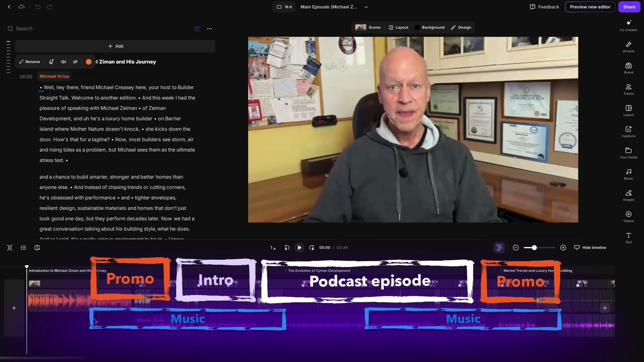Open the Brand panel

628,68
